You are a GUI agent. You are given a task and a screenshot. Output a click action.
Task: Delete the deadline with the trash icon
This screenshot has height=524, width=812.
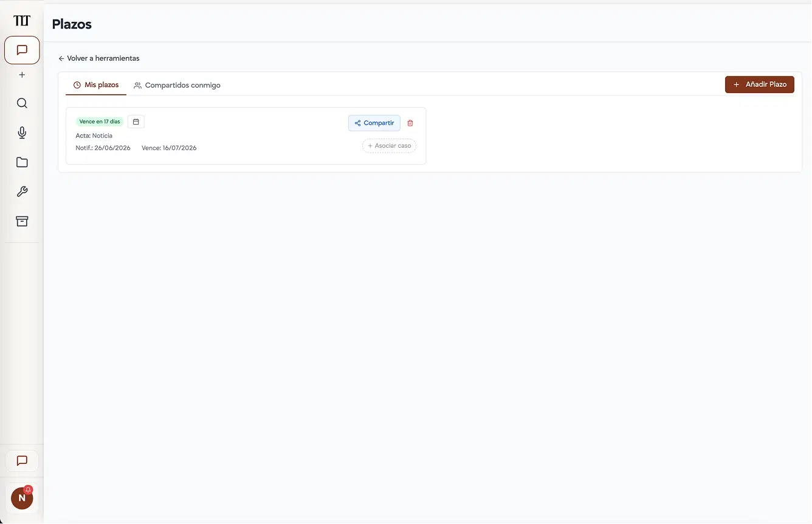click(x=410, y=123)
